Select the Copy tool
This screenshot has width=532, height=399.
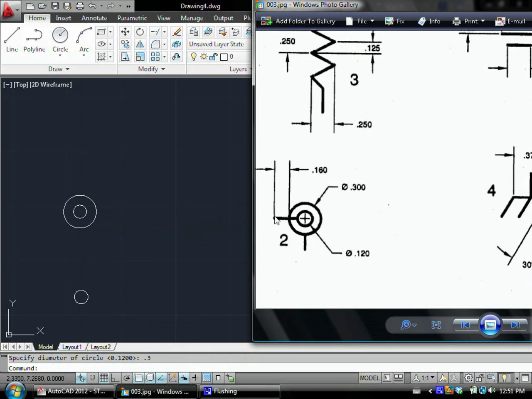tap(125, 44)
